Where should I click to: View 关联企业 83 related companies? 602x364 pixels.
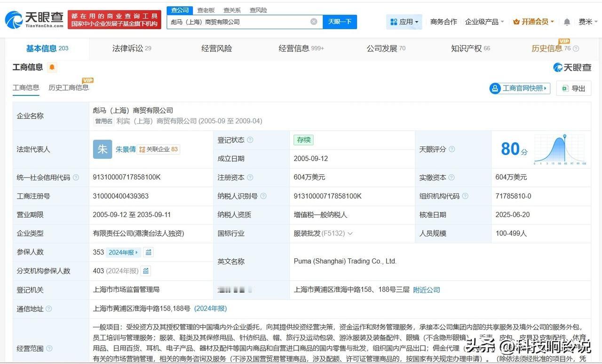[x=159, y=149]
